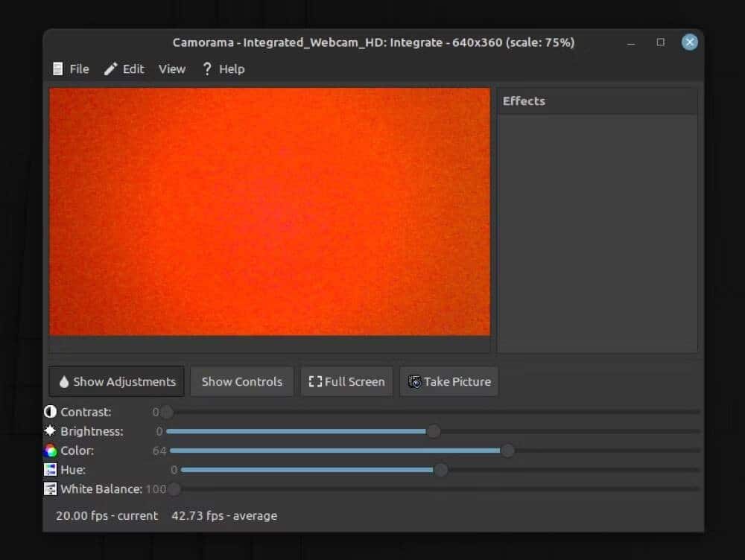Click the Color slider handle

click(507, 451)
